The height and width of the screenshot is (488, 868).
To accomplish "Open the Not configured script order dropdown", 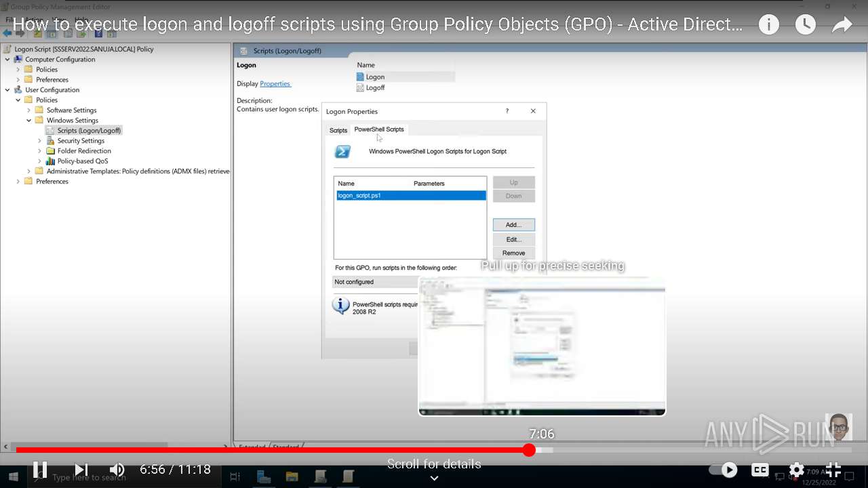I will (376, 282).
